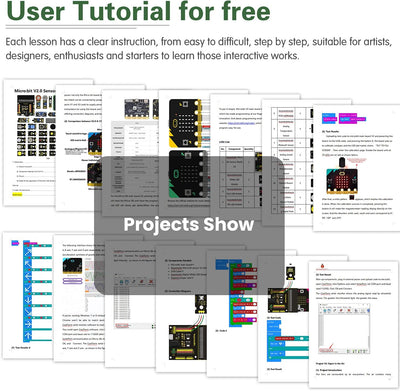Image resolution: width=400 pixels, height=391 pixels.
Task: Open the accelerometer graph page thumbnail
Action: tap(79, 298)
